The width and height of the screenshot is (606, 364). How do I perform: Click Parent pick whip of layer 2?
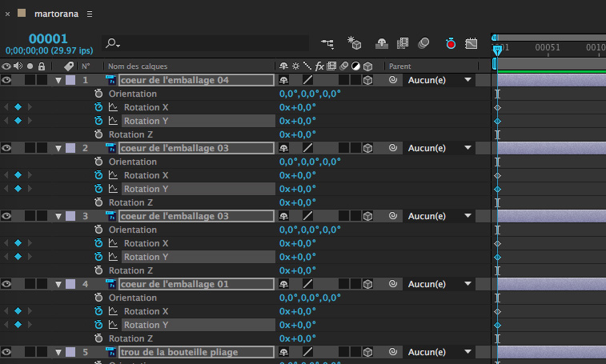(392, 149)
